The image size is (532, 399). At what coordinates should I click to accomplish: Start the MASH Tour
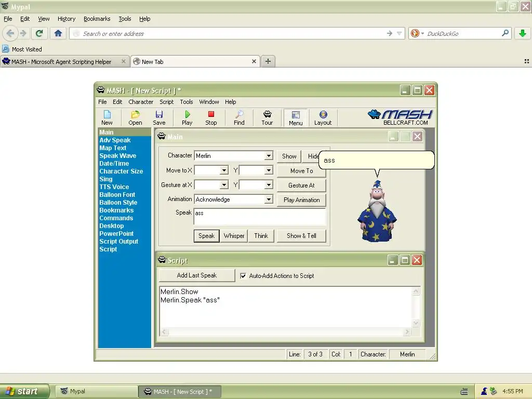pos(267,118)
